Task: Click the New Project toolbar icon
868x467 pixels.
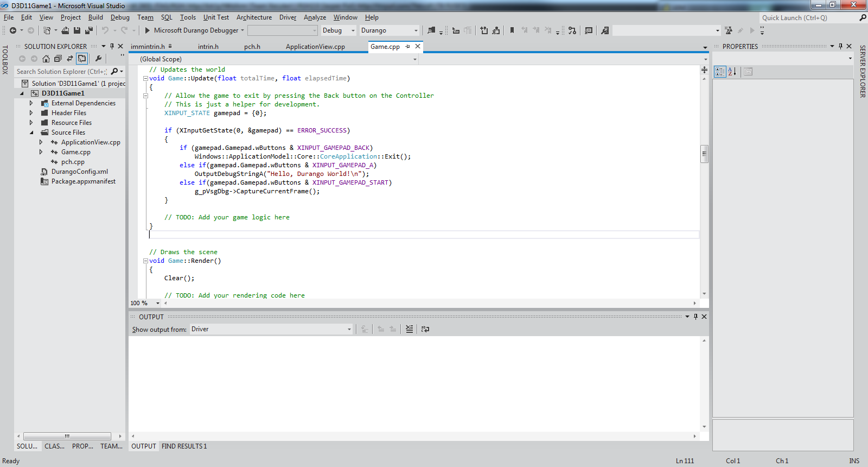Action: (x=47, y=30)
